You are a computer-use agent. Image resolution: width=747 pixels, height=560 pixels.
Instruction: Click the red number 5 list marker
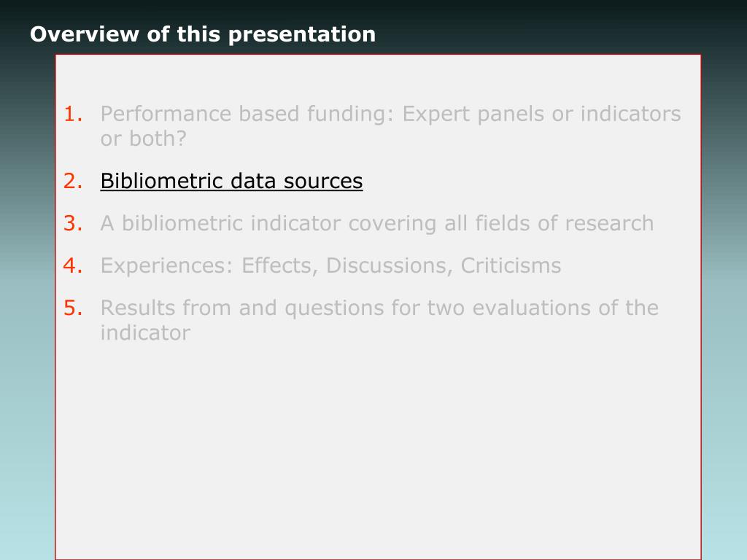click(x=73, y=308)
